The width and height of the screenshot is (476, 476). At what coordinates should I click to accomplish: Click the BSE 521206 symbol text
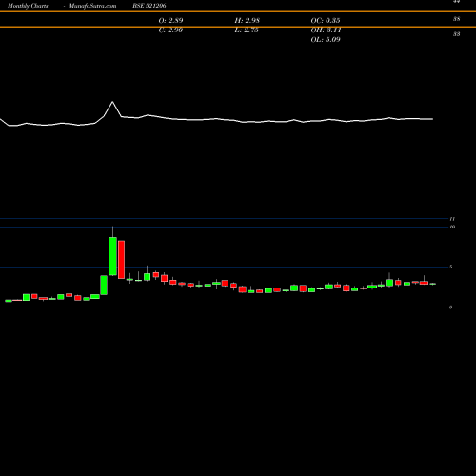149,6
